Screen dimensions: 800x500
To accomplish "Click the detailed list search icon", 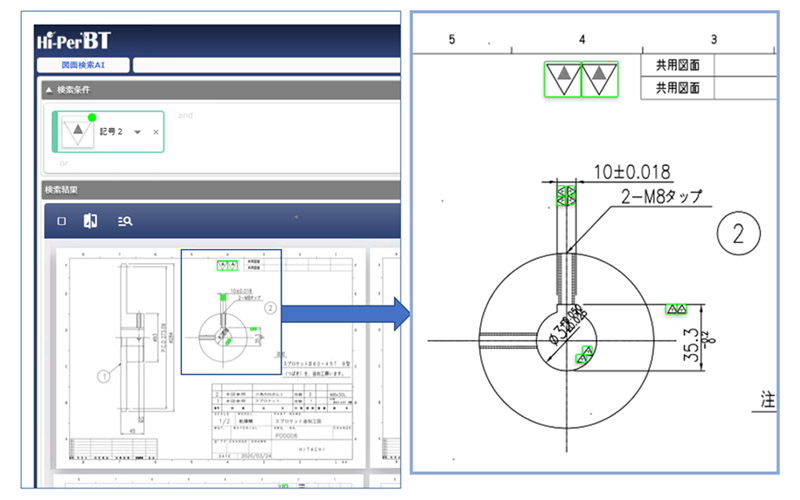I will [124, 222].
